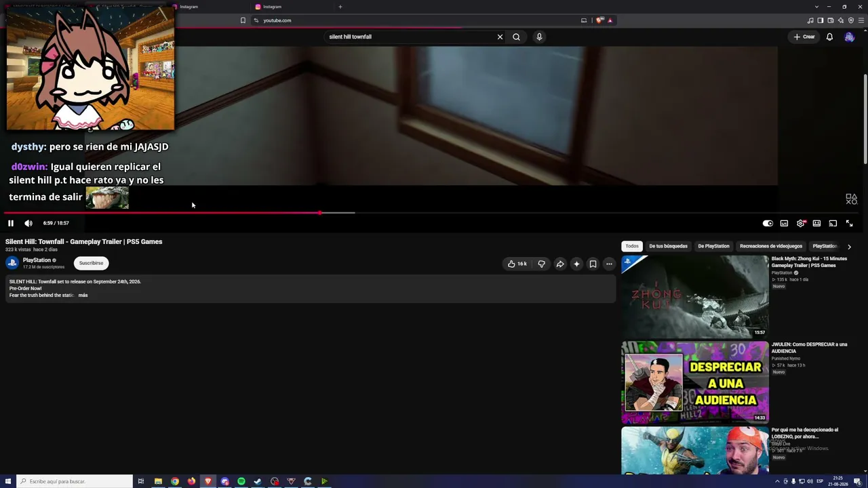Screen dimensions: 868x488
Task: Select Recreaciones de videojuegos chip
Action: pyautogui.click(x=771, y=246)
